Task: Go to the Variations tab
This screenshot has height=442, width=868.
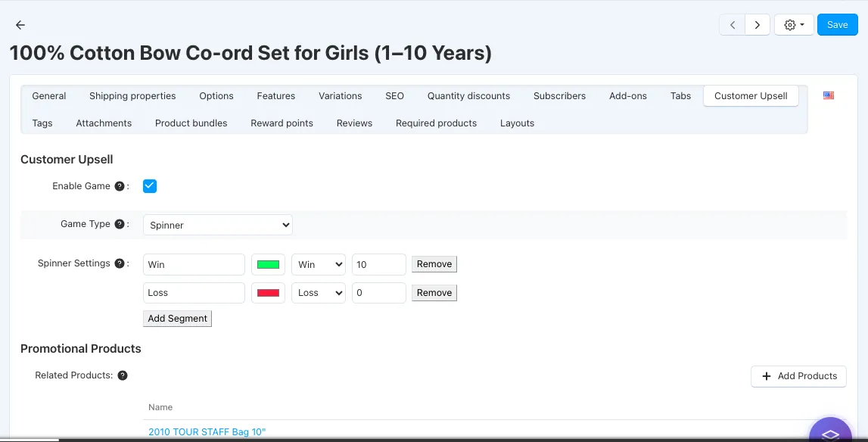Action: 341,96
